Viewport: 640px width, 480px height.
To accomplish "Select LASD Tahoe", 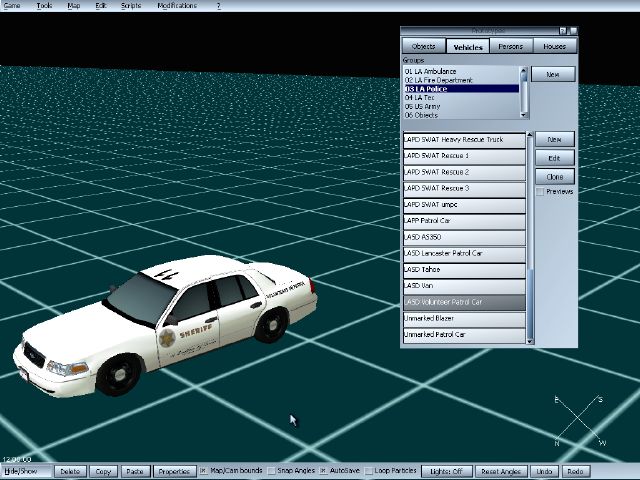I will 464,270.
